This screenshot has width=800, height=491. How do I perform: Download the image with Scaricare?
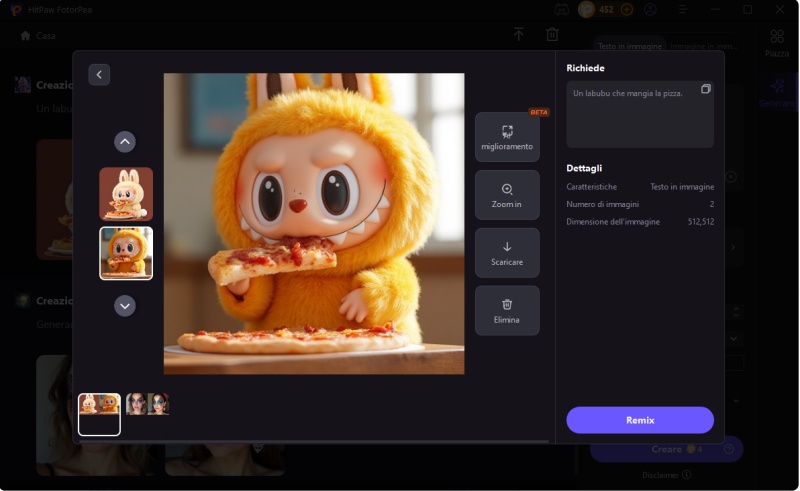507,253
